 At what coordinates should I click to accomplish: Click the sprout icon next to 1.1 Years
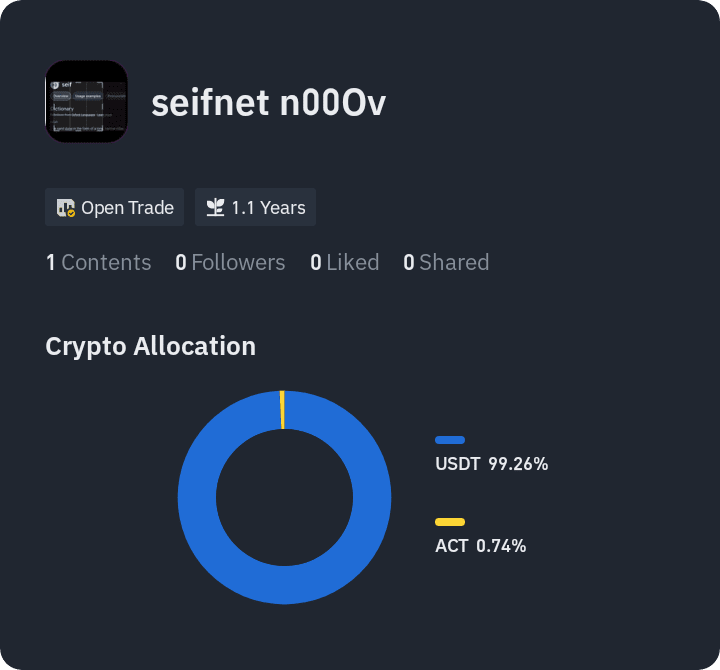pyautogui.click(x=215, y=208)
